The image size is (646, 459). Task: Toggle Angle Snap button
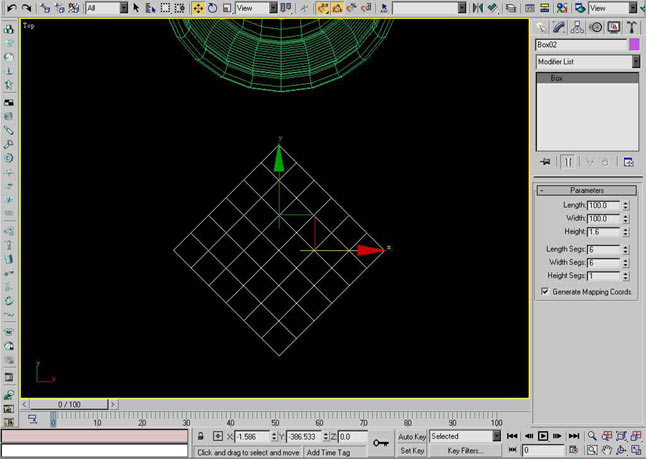pos(337,8)
